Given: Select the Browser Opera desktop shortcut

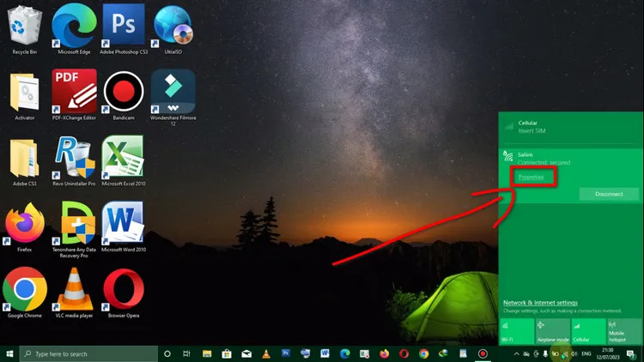Looking at the screenshot, I should [x=124, y=294].
